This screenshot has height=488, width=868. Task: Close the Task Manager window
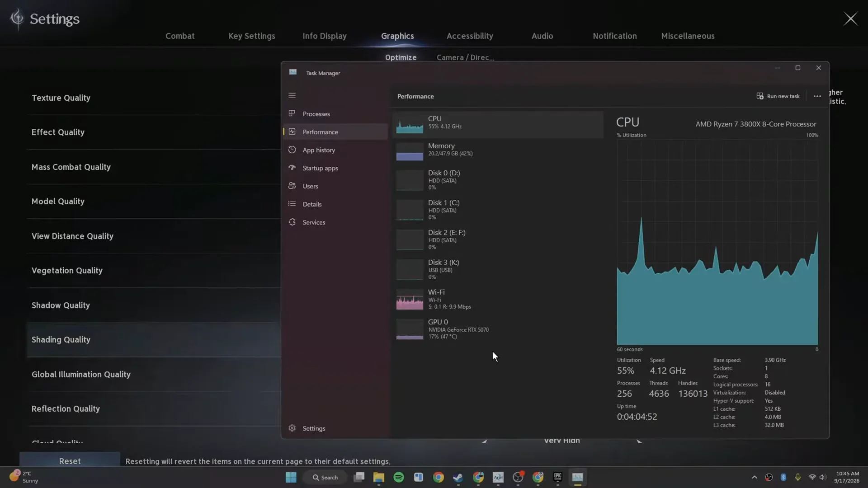[x=818, y=68]
